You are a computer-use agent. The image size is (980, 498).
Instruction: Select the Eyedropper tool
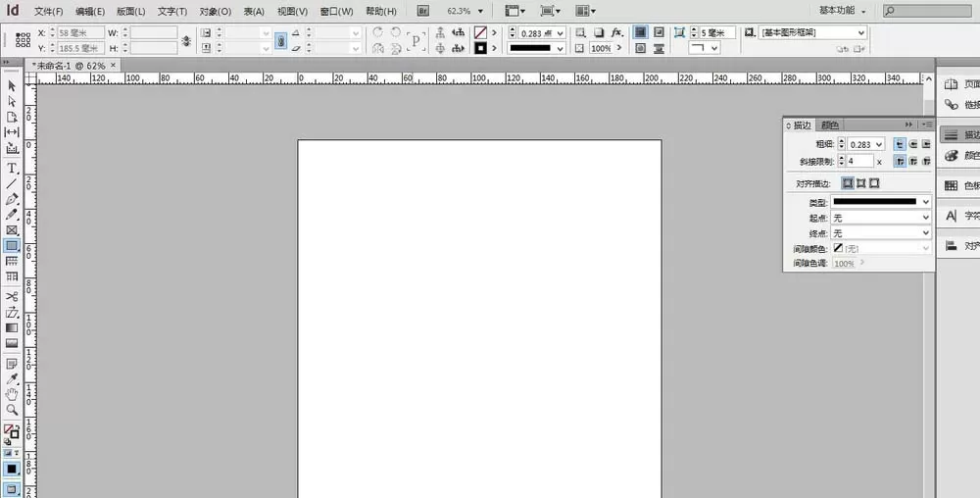[x=12, y=378]
